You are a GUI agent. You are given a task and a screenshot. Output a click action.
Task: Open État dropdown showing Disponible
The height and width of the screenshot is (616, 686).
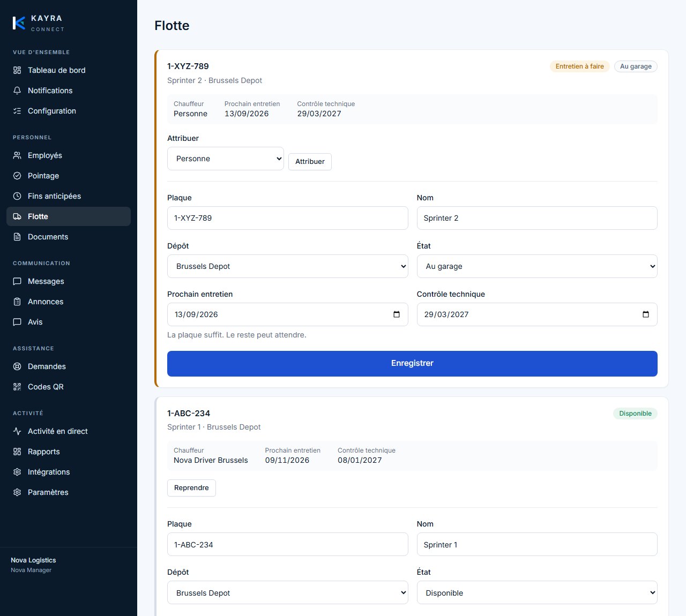pyautogui.click(x=537, y=592)
